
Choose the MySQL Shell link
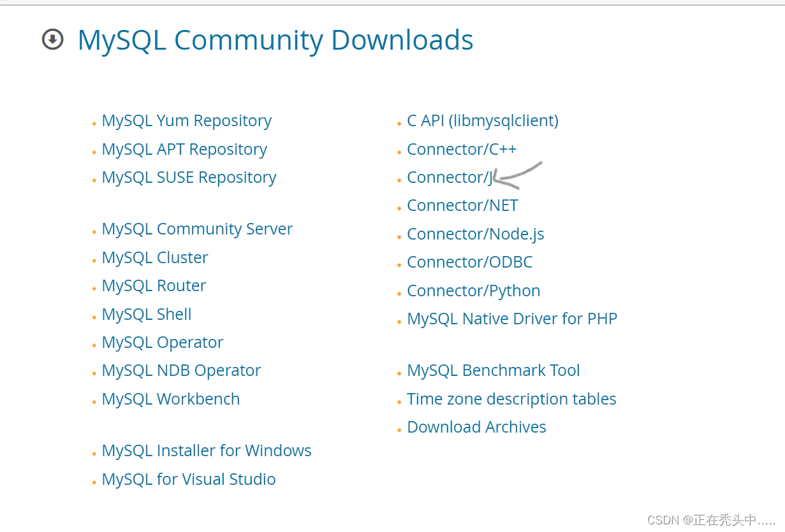pyautogui.click(x=147, y=314)
